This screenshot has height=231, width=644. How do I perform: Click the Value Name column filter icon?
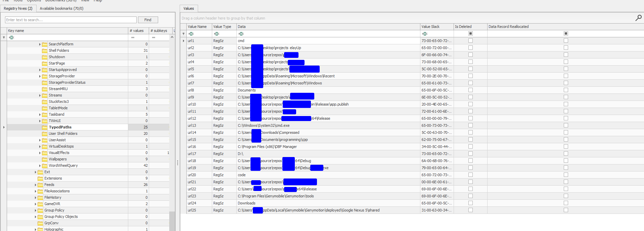(191, 34)
